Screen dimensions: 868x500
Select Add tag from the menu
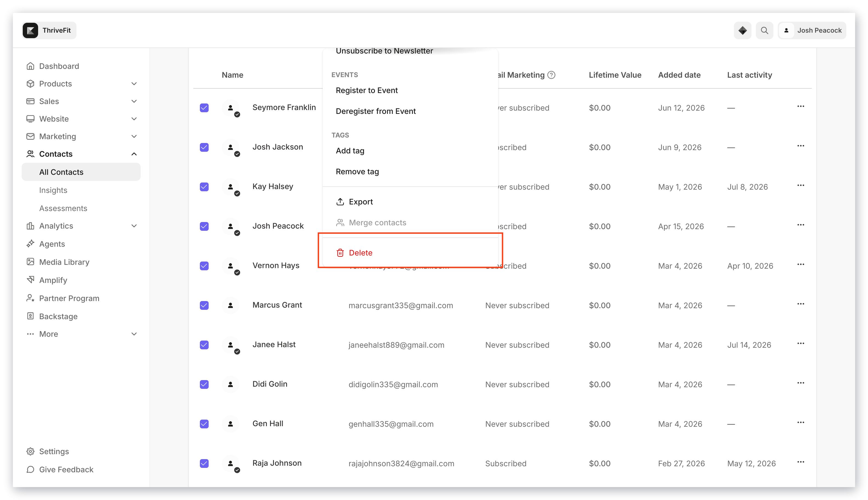click(x=410, y=151)
